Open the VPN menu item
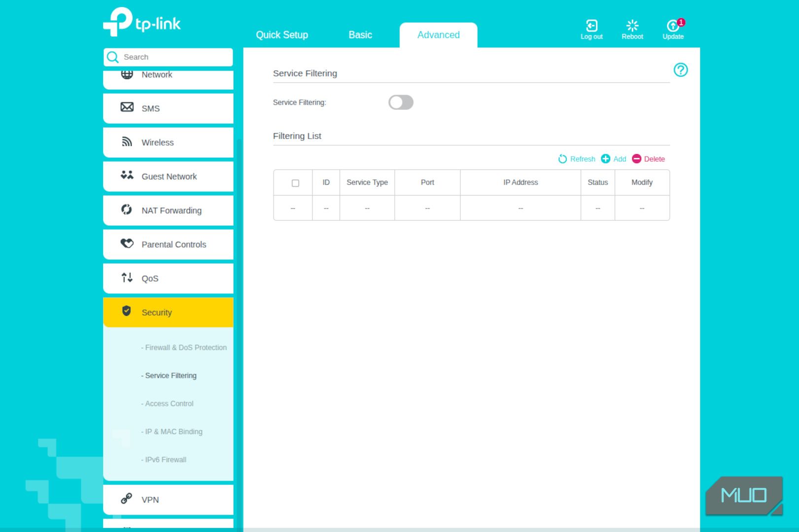799x532 pixels. point(168,499)
